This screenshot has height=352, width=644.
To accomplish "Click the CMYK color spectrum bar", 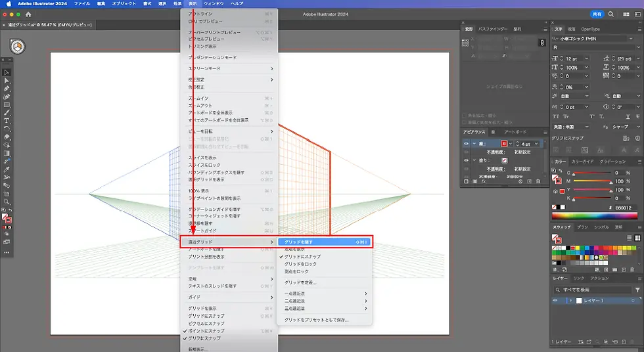I will pyautogui.click(x=595, y=215).
